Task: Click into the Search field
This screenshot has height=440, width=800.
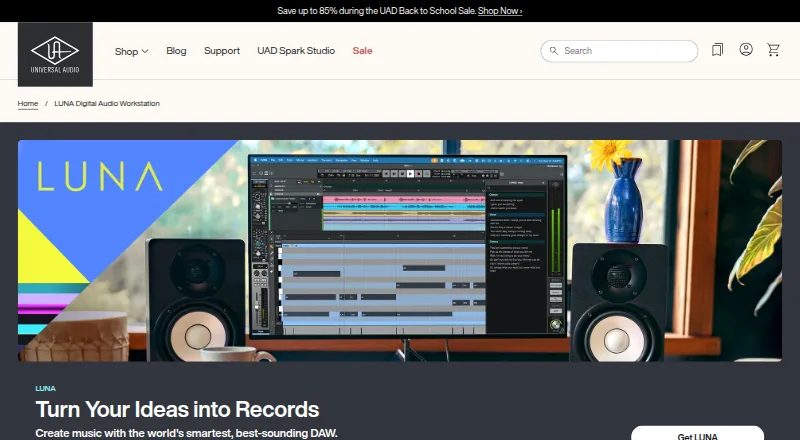Action: point(619,51)
